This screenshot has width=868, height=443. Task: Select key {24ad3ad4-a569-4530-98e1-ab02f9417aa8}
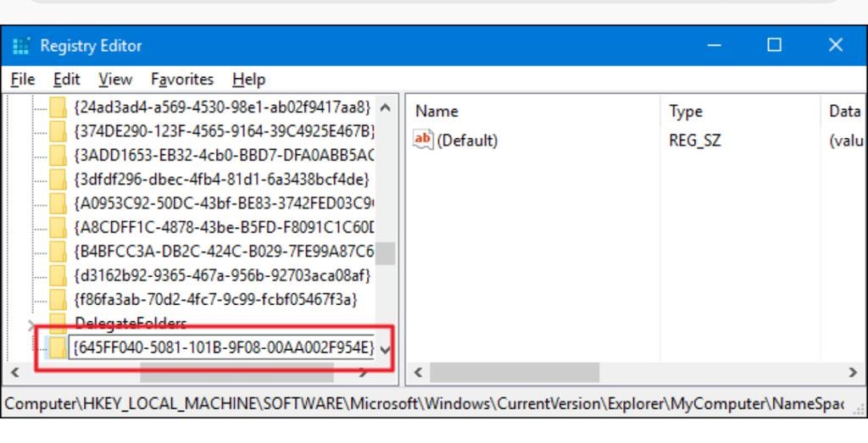[x=221, y=107]
